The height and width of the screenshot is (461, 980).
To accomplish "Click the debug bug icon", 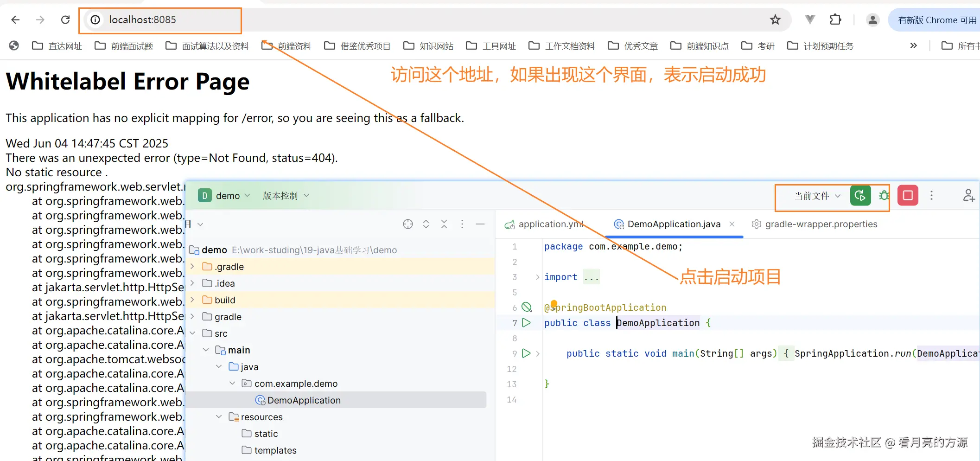I will pos(884,195).
